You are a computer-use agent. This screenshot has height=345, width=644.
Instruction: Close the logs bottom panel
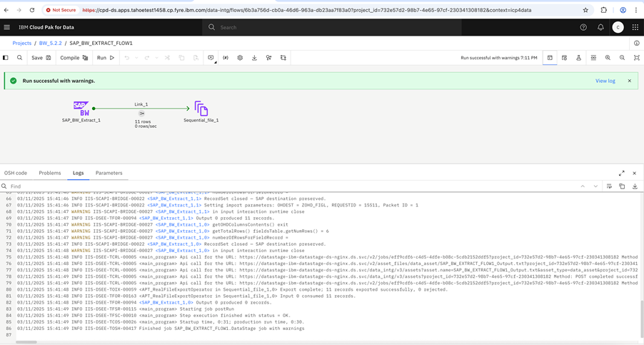635,174
